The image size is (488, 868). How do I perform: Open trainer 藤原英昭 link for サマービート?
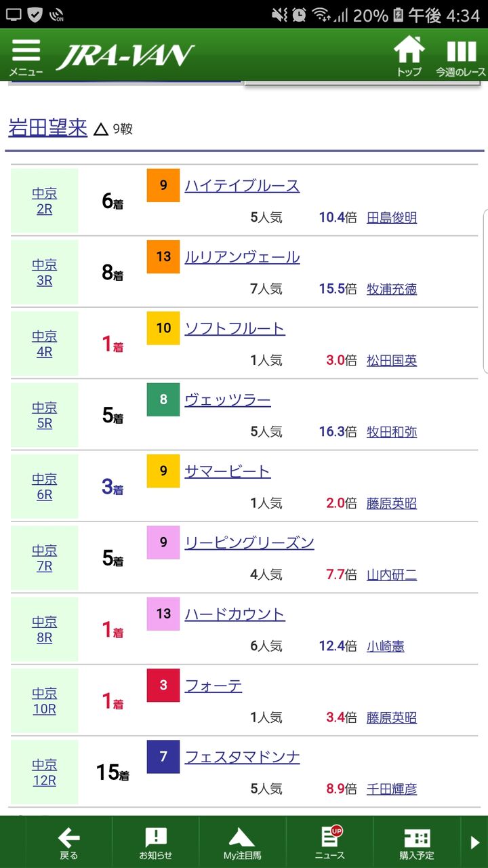tap(392, 503)
